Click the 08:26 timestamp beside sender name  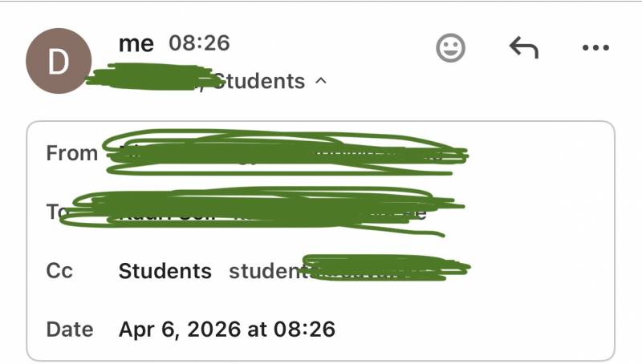click(x=199, y=43)
